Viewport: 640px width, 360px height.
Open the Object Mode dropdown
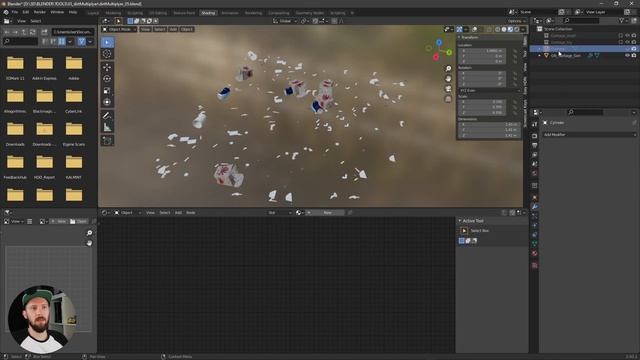click(119, 29)
